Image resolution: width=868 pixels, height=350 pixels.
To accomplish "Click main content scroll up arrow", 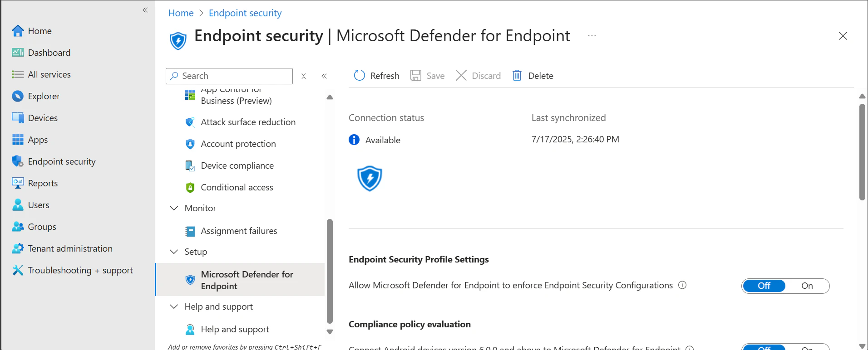I will (862, 96).
